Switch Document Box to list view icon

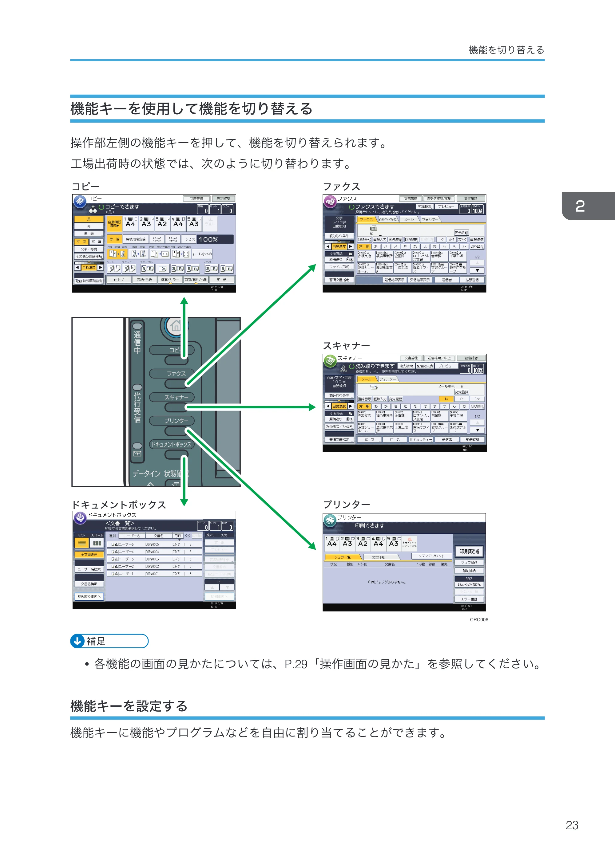click(x=82, y=543)
